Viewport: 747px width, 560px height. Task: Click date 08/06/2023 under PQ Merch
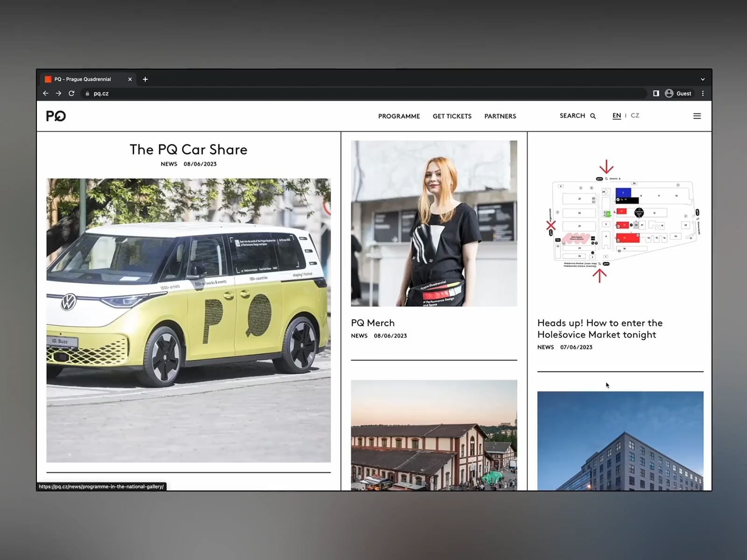click(390, 336)
